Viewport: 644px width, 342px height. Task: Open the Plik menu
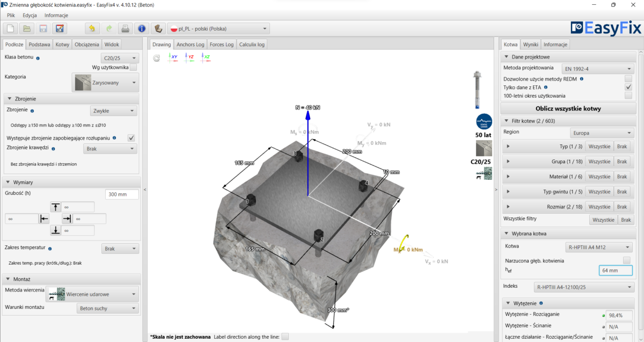coord(11,16)
